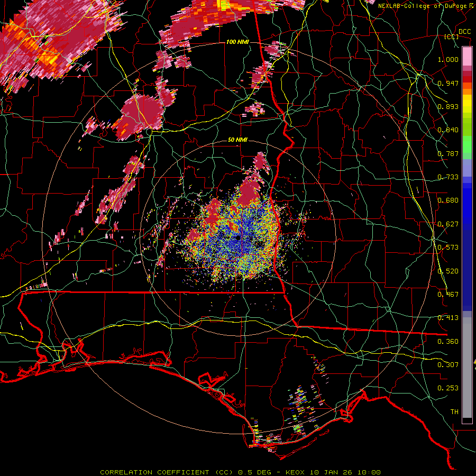Click the DCC product label

(464, 32)
